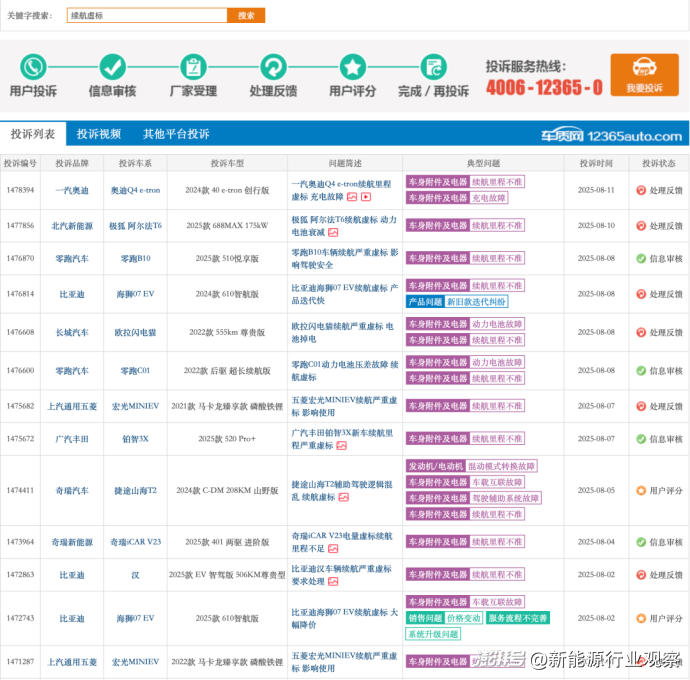
Task: Open the 奇瑞iCAR V23 series link
Action: coord(135,542)
